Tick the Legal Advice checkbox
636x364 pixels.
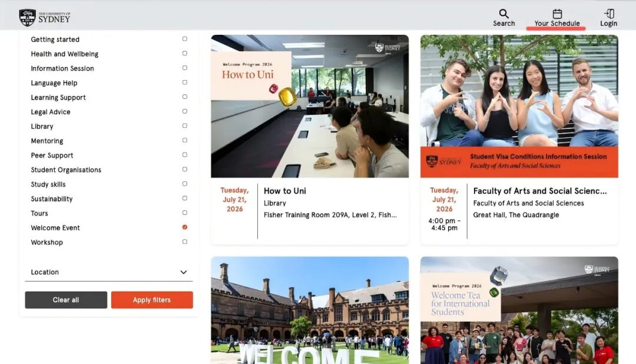(184, 111)
